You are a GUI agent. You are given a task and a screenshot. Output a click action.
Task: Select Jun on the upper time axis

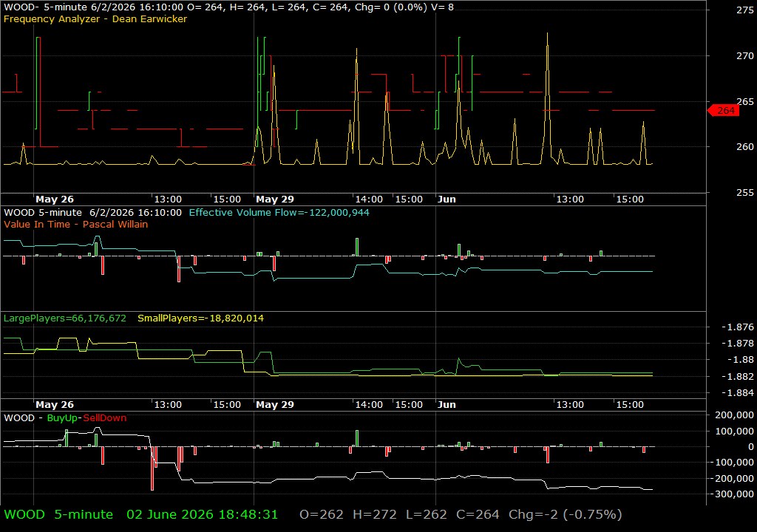[447, 199]
